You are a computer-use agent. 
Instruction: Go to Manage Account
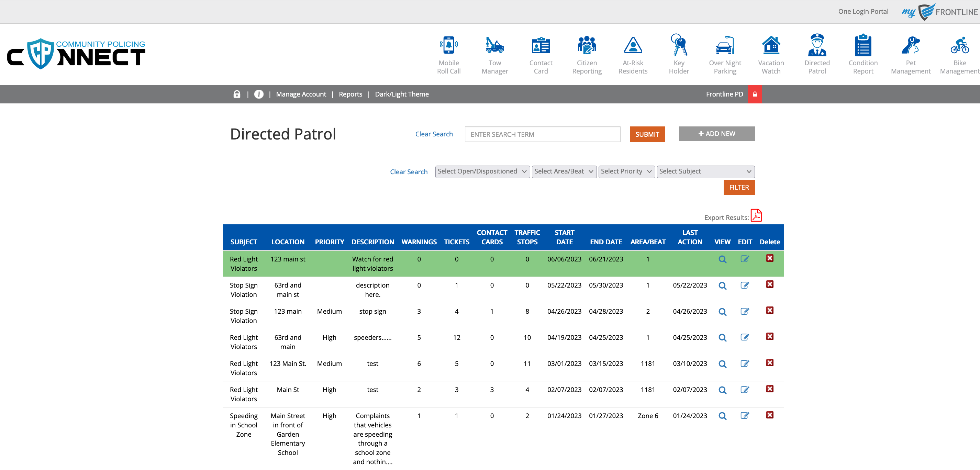[x=301, y=94]
